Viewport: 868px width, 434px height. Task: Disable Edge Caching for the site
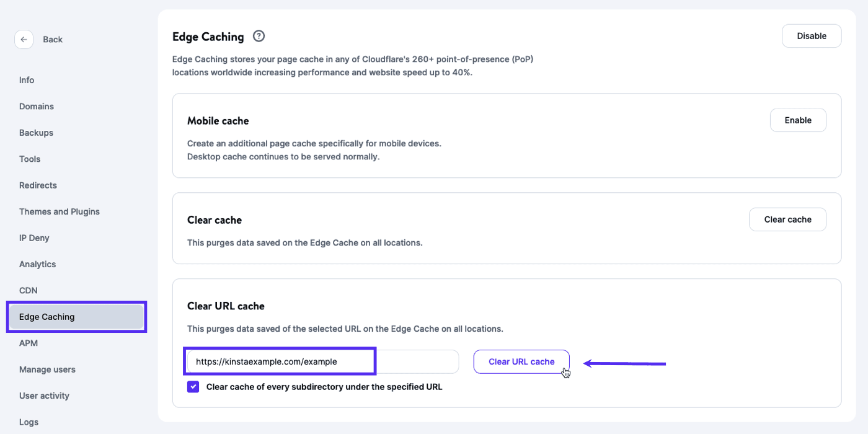coord(811,35)
